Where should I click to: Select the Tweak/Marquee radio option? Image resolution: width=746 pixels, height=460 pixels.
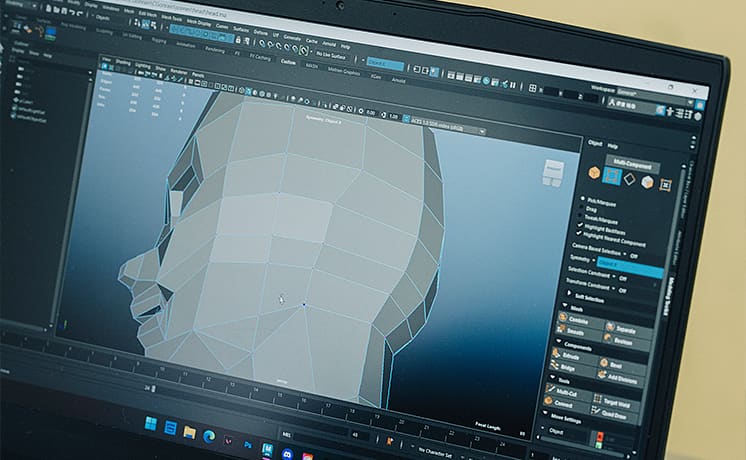click(x=580, y=216)
